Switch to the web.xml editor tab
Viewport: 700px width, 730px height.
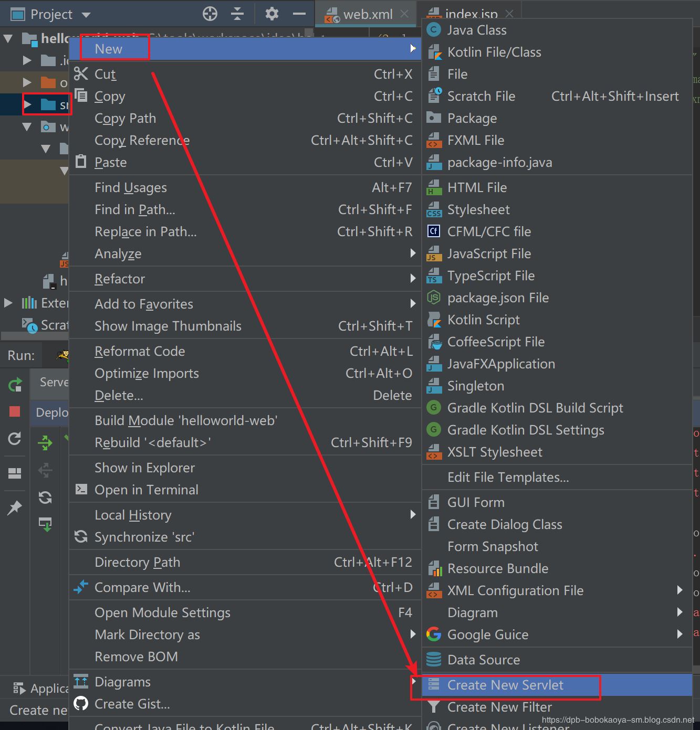tap(367, 14)
